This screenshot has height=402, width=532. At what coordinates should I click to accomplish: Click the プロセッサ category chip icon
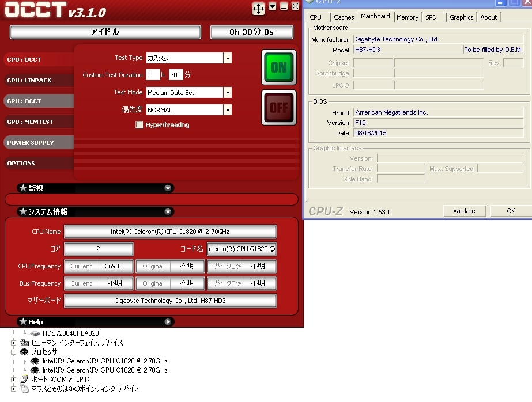(x=24, y=352)
